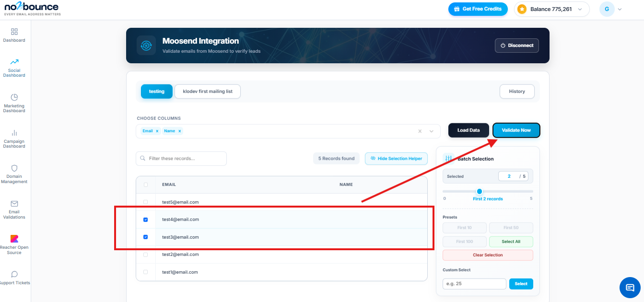Click the Batch Selection sliders icon

[449, 158]
